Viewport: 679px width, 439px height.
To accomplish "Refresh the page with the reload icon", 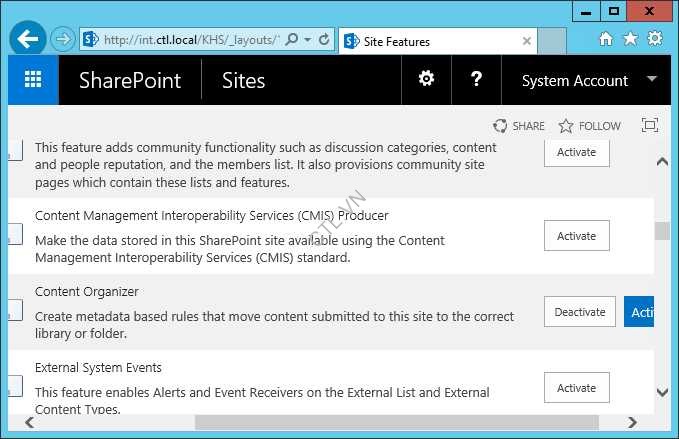I will point(325,41).
